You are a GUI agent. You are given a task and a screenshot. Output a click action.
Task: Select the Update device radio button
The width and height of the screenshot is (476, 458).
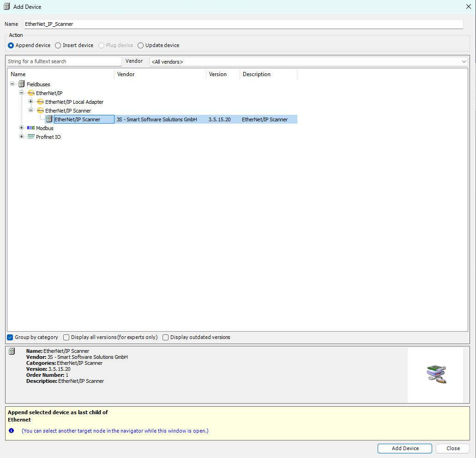coord(140,45)
